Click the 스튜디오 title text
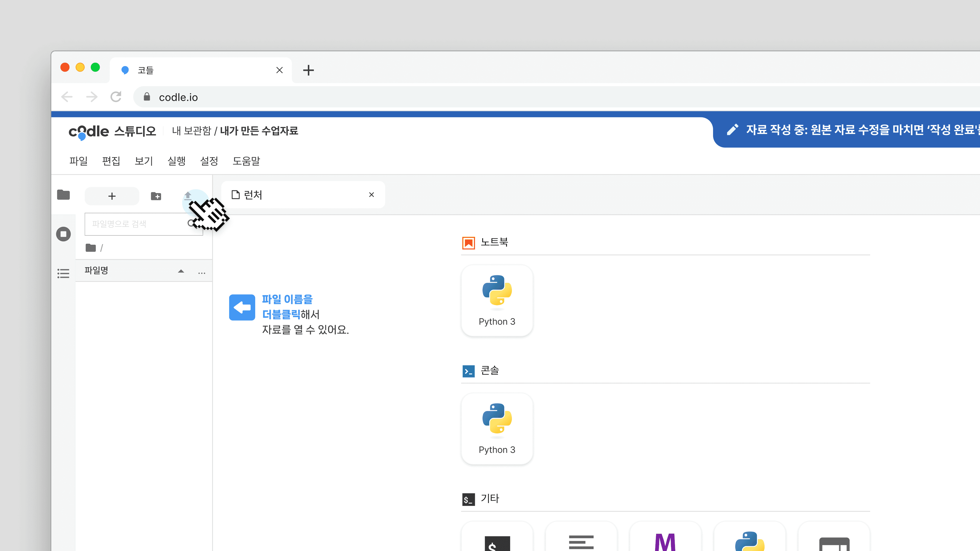The height and width of the screenshot is (551, 980). 135,131
